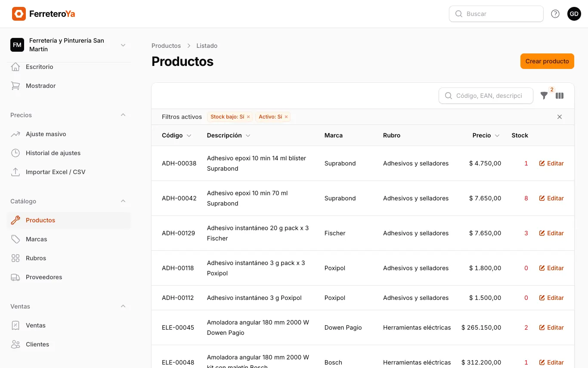Edit product ELE-00045
Viewport: 588px width, 368px height.
pyautogui.click(x=551, y=327)
